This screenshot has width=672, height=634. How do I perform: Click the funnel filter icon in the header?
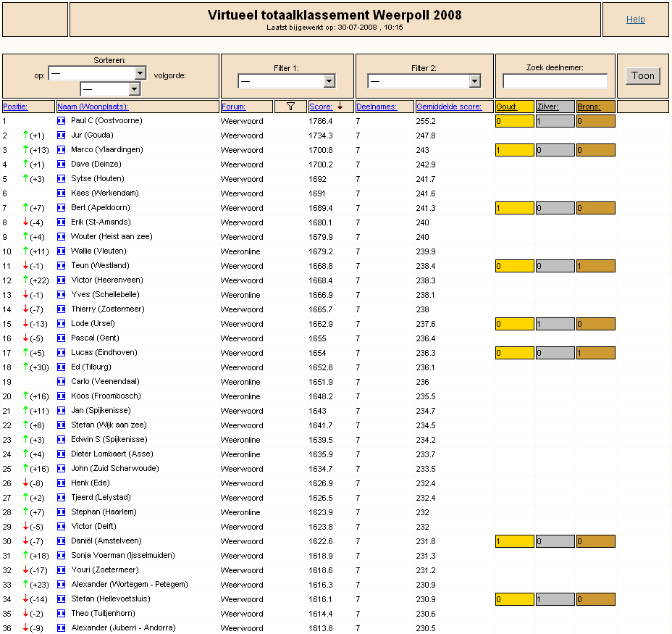(x=290, y=107)
